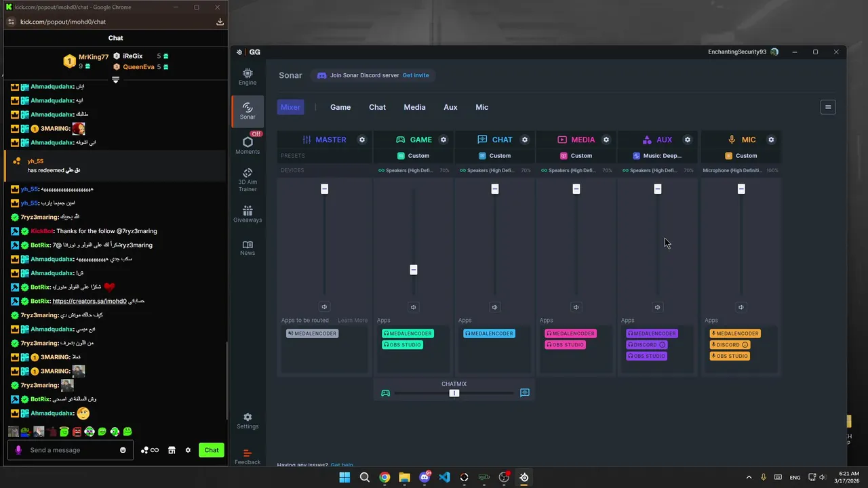Open CHAT preset dropdown showing Custom

click(x=495, y=156)
